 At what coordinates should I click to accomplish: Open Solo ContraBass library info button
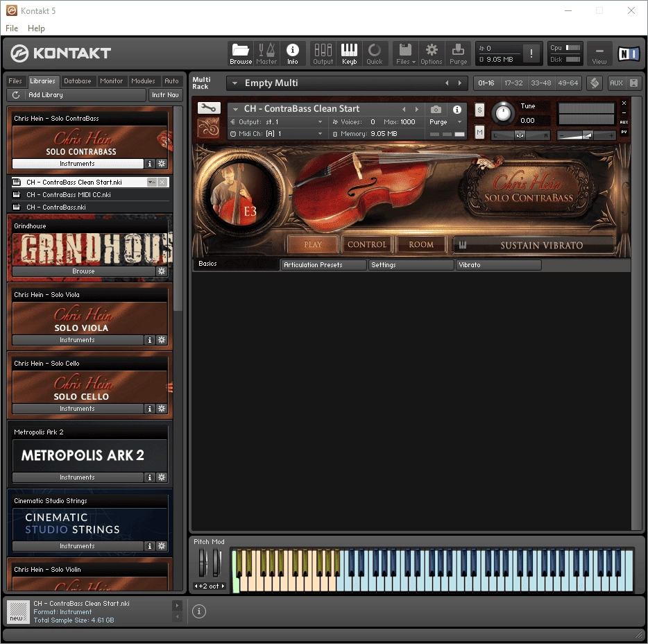[150, 164]
